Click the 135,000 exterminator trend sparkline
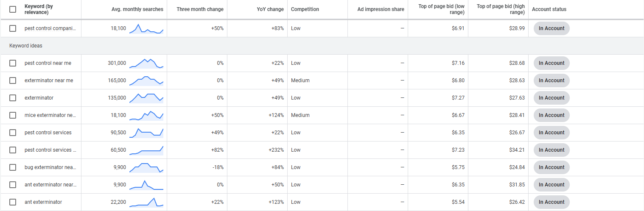644x211 pixels. [146, 98]
